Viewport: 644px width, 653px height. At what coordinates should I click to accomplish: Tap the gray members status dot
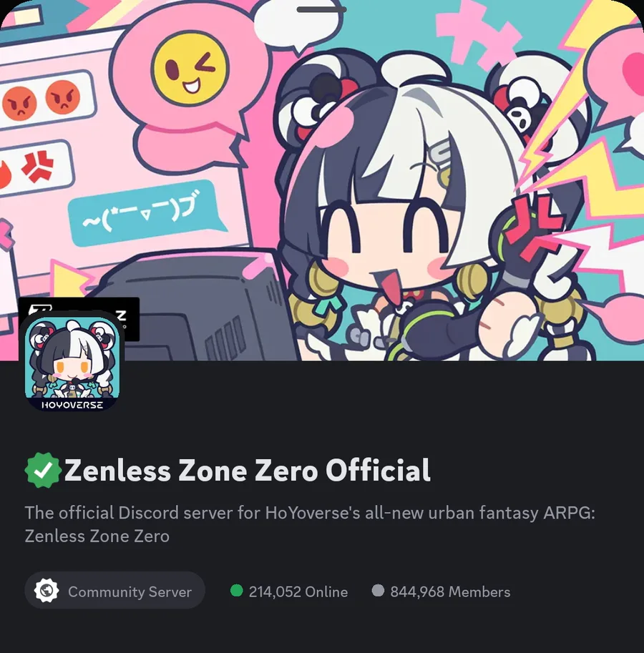tap(378, 591)
